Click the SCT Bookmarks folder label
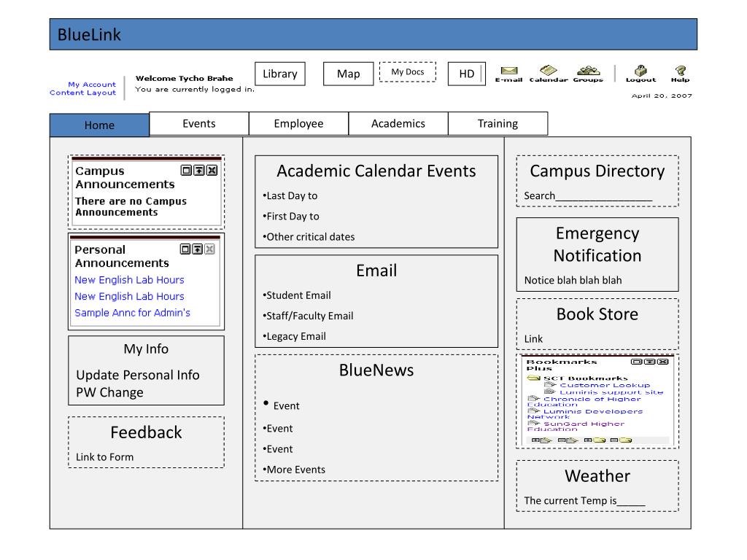 586,378
